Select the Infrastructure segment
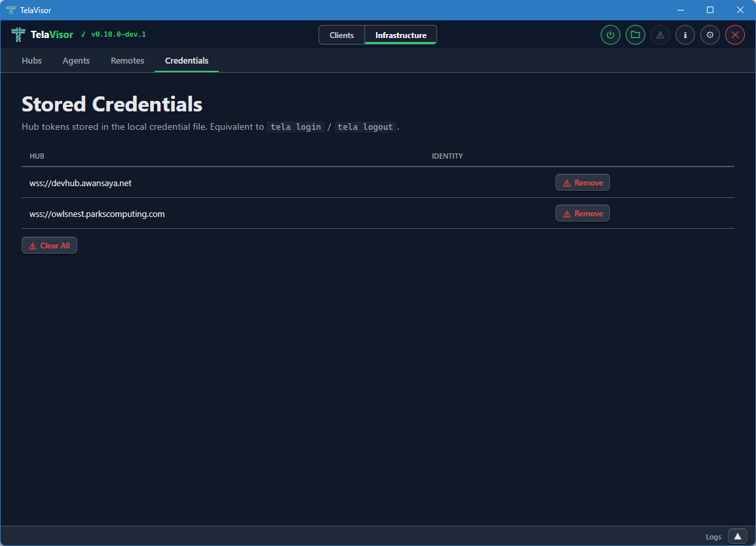The height and width of the screenshot is (546, 756). [x=400, y=35]
